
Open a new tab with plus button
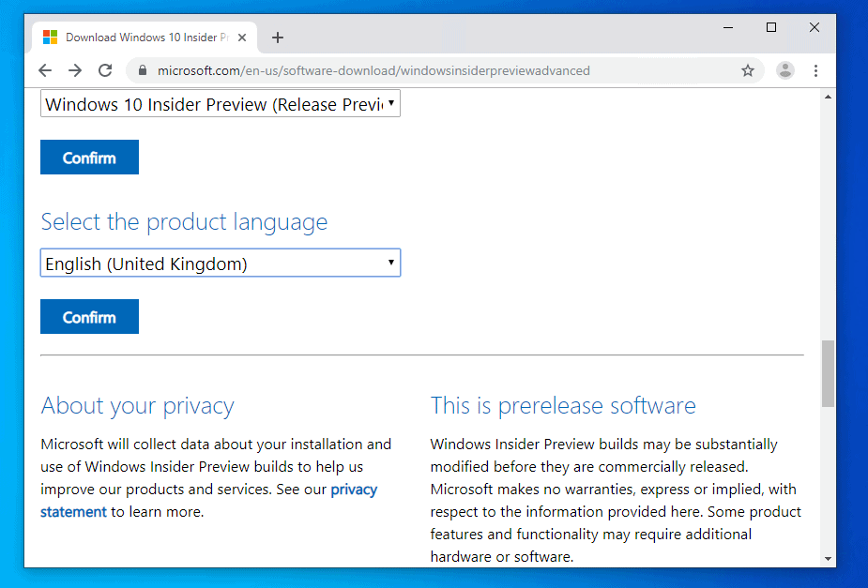click(277, 38)
